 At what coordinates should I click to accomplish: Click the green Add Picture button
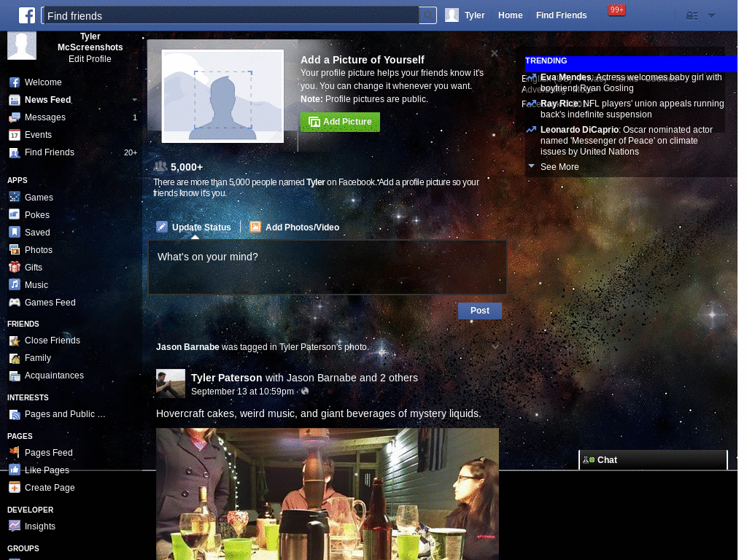340,122
